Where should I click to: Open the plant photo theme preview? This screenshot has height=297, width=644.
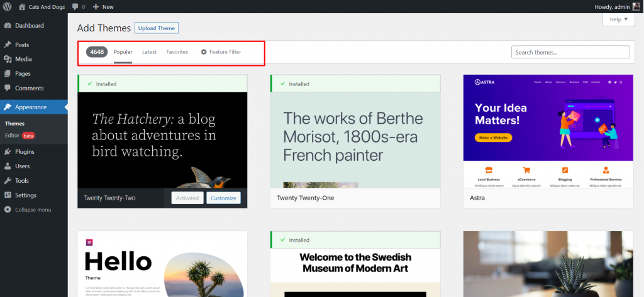point(548,264)
